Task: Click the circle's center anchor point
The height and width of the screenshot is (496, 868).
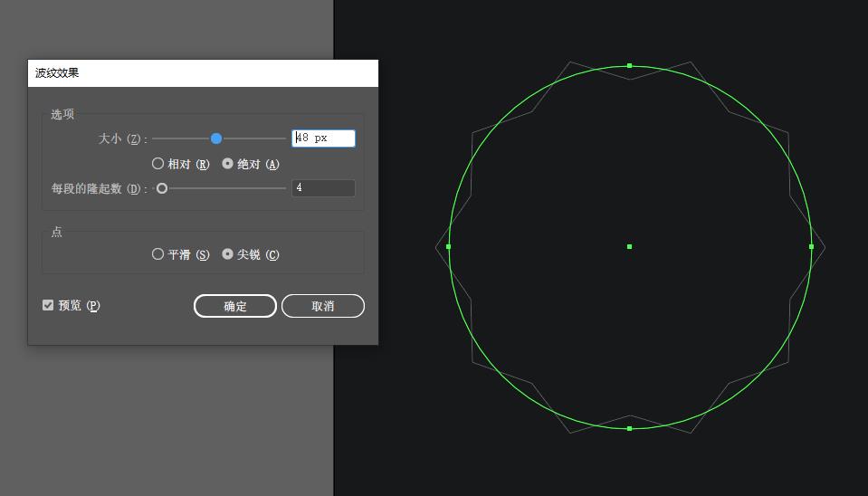Action: (x=629, y=246)
